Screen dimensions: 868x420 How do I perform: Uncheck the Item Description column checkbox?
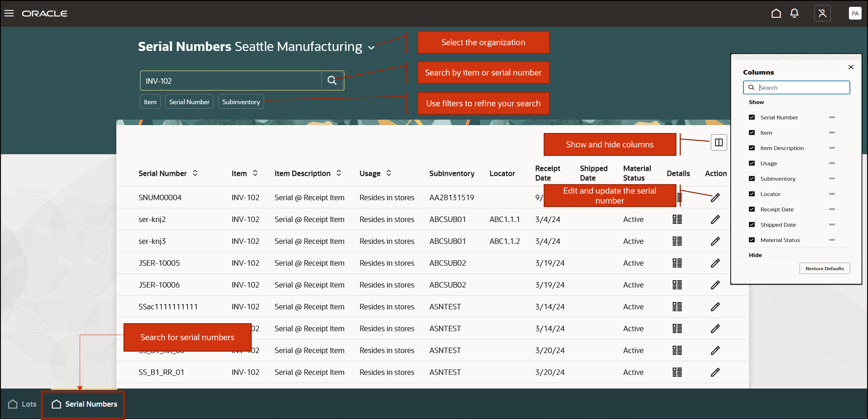coord(752,148)
